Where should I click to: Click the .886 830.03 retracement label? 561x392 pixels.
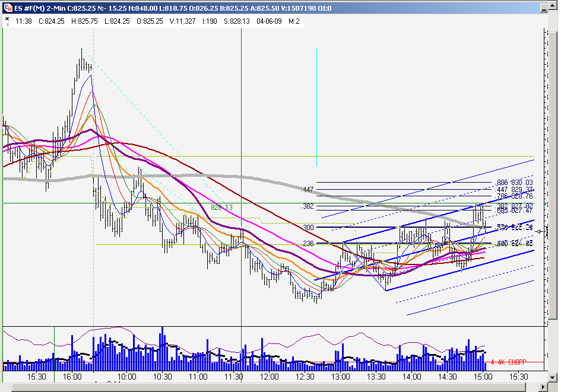point(514,183)
